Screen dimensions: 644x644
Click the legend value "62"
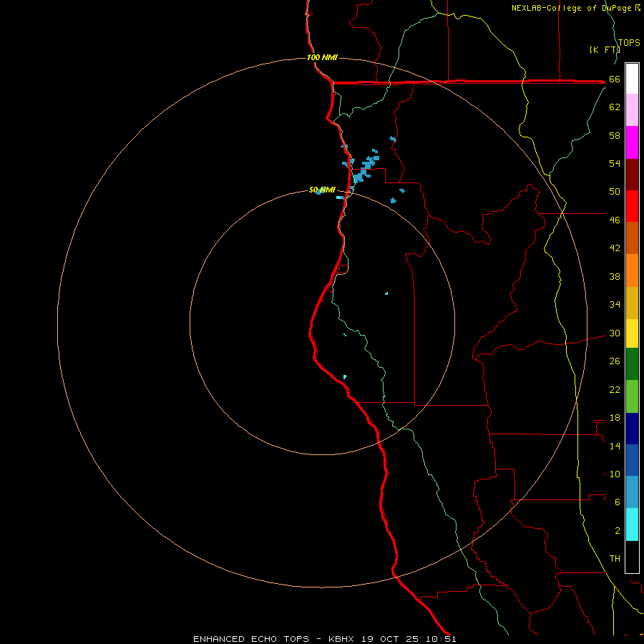coord(615,107)
